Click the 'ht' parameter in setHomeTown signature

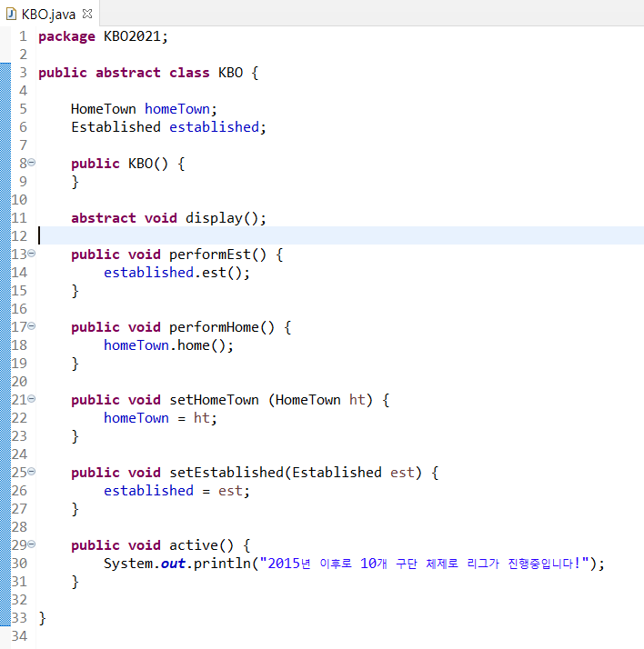357,400
